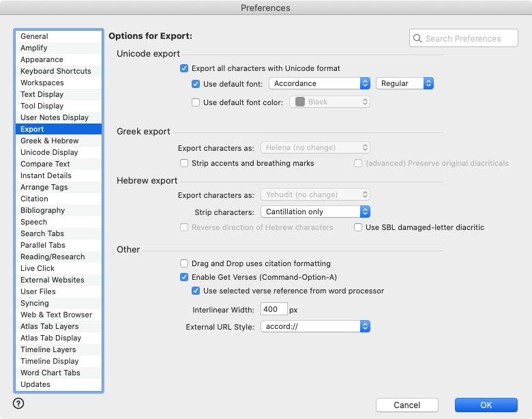Screen dimensions: 532x419
Task: Enable Use SBL damaged-letter diacritic
Action: tap(358, 227)
